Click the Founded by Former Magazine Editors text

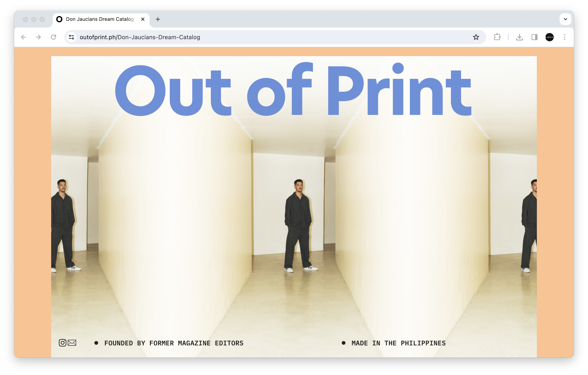click(x=174, y=343)
